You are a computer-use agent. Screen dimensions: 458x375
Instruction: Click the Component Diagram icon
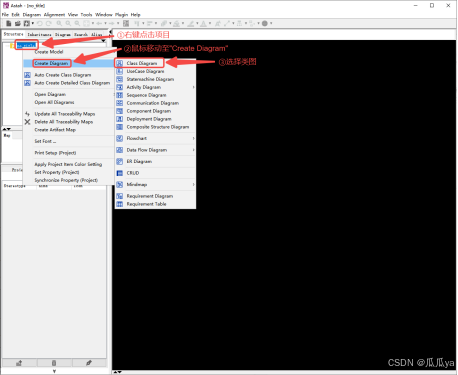(120, 111)
